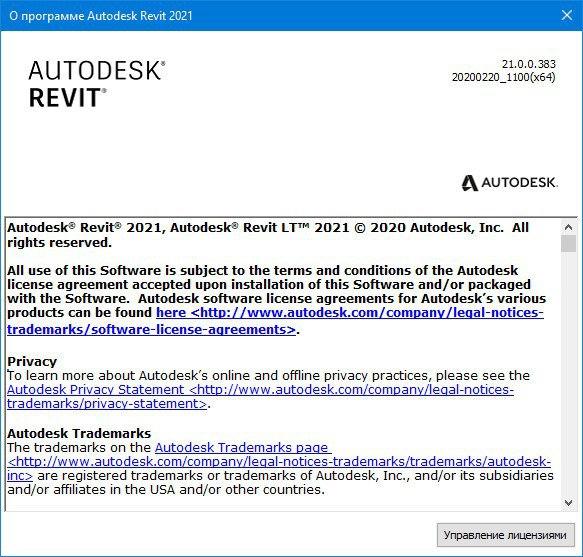
Task: Click the build string 20200220_1100(x64)
Action: click(504, 77)
